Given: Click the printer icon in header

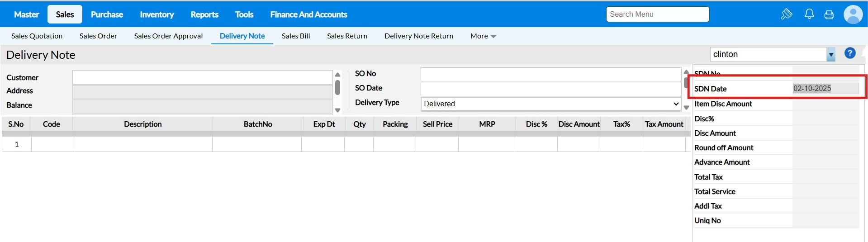Looking at the screenshot, I should click(x=829, y=14).
